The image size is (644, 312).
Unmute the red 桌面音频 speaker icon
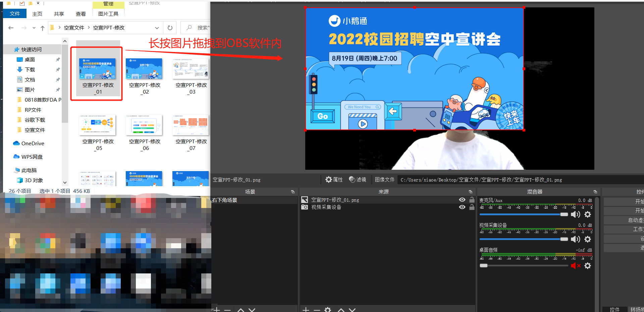[576, 266]
